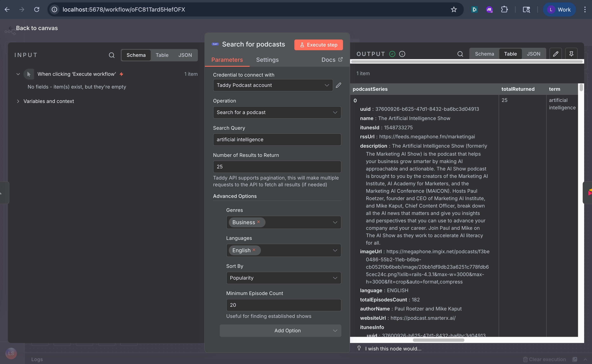Switch to the Settings tab
592x364 pixels.
pos(267,60)
